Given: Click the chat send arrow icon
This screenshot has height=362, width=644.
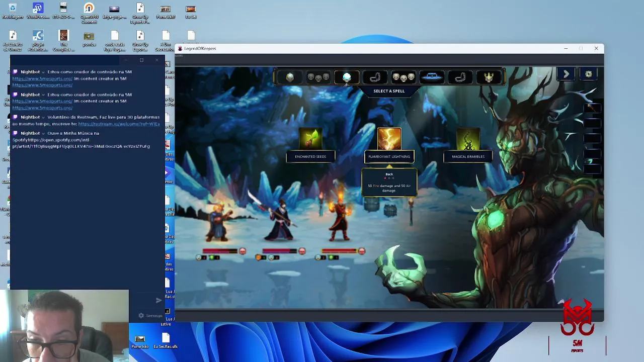Looking at the screenshot, I should [x=158, y=300].
